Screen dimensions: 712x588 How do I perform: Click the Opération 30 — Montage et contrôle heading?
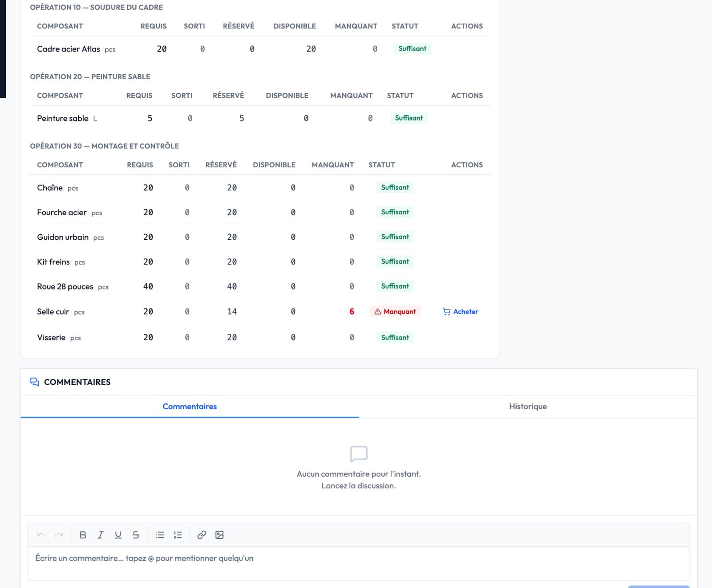pyautogui.click(x=105, y=146)
